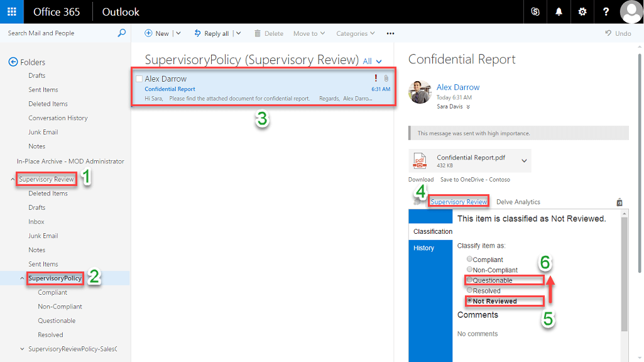Viewport: 644px width, 362px height.
Task: Click the help question mark icon
Action: point(606,12)
